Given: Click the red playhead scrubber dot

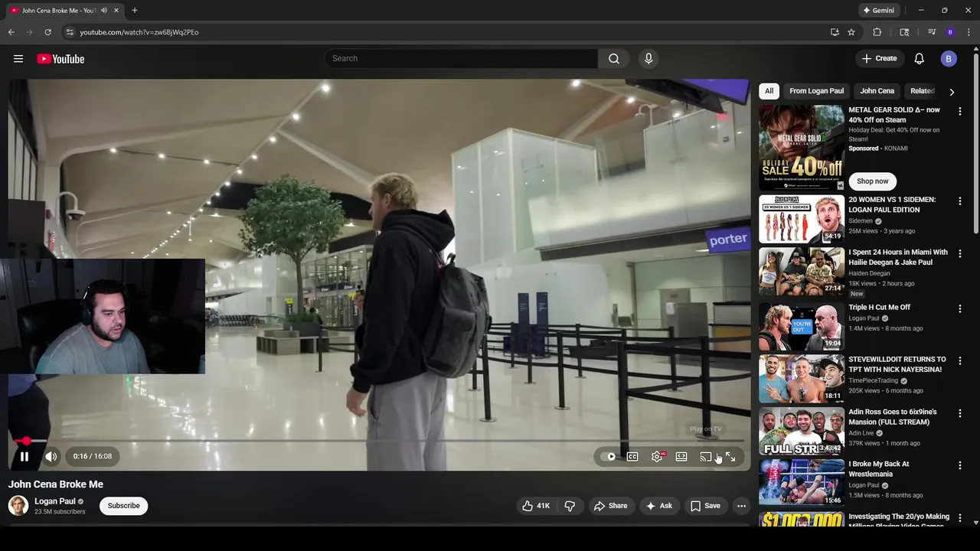Looking at the screenshot, I should (x=27, y=441).
